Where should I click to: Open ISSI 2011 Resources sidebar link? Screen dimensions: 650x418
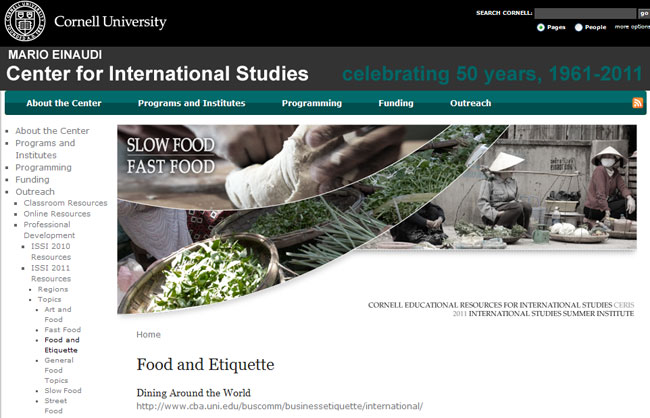(51, 273)
